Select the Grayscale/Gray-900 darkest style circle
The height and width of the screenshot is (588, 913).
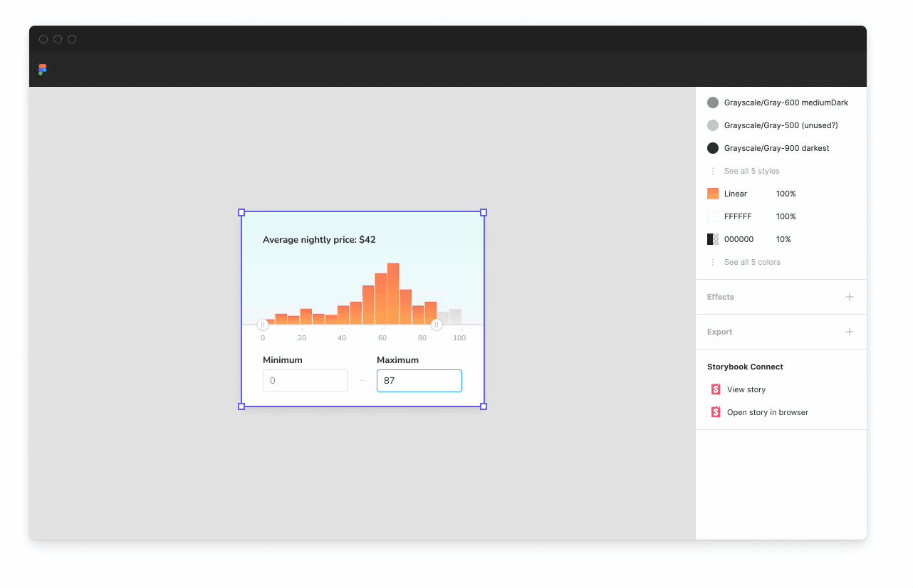[712, 148]
